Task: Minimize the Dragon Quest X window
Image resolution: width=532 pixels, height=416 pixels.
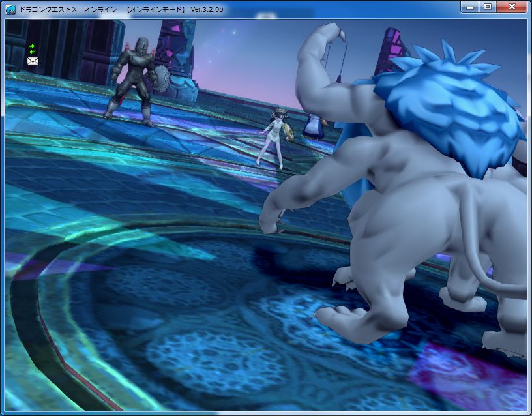Action: pyautogui.click(x=470, y=7)
